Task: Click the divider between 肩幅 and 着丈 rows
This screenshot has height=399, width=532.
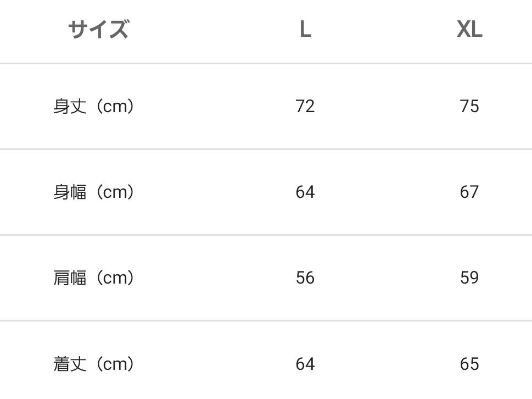Action: tap(266, 320)
